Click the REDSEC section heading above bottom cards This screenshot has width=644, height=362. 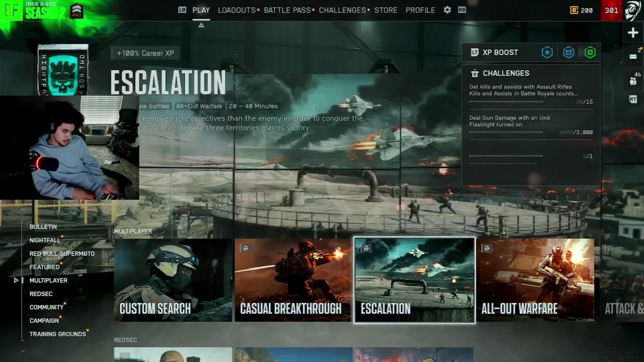coord(125,340)
